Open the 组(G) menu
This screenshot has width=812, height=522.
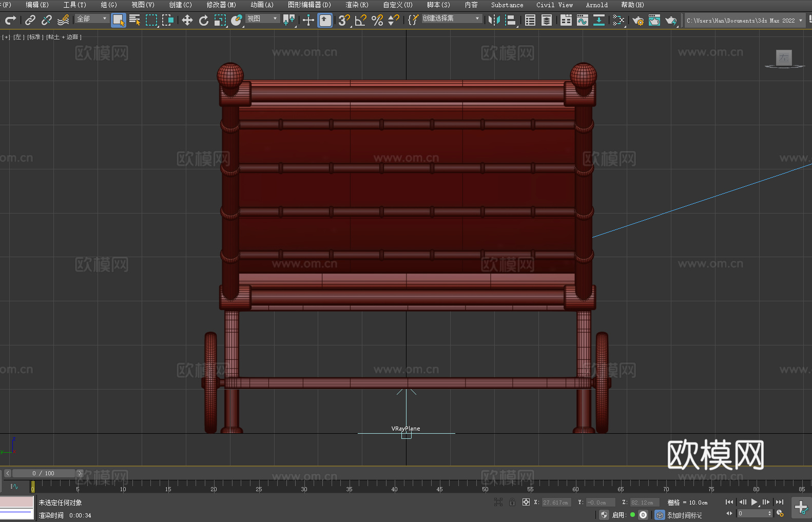(x=109, y=5)
